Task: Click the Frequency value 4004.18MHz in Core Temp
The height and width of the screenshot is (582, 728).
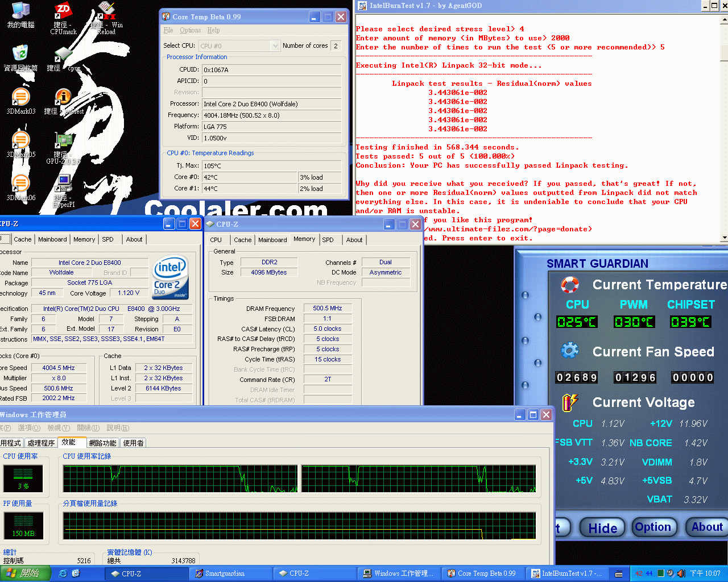Action: [272, 115]
